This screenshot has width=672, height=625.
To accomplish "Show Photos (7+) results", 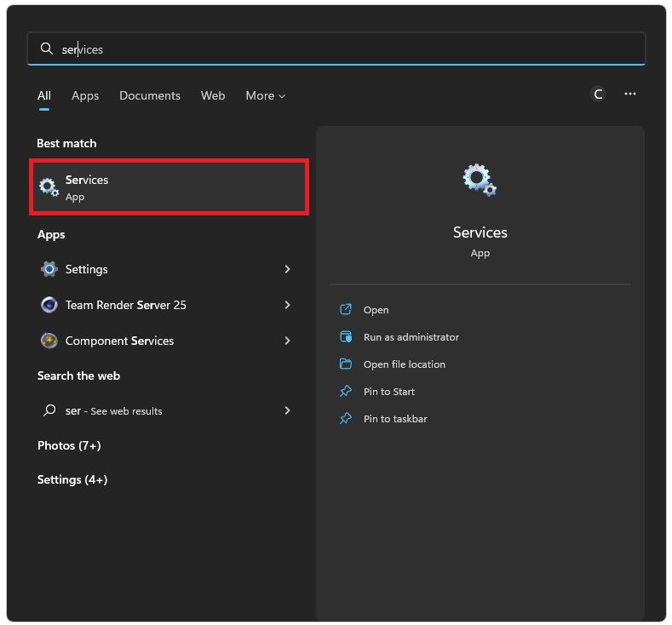I will (x=69, y=445).
